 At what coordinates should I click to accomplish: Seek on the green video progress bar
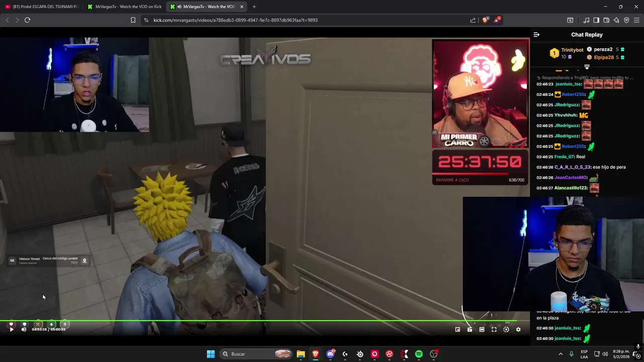pos(265,320)
